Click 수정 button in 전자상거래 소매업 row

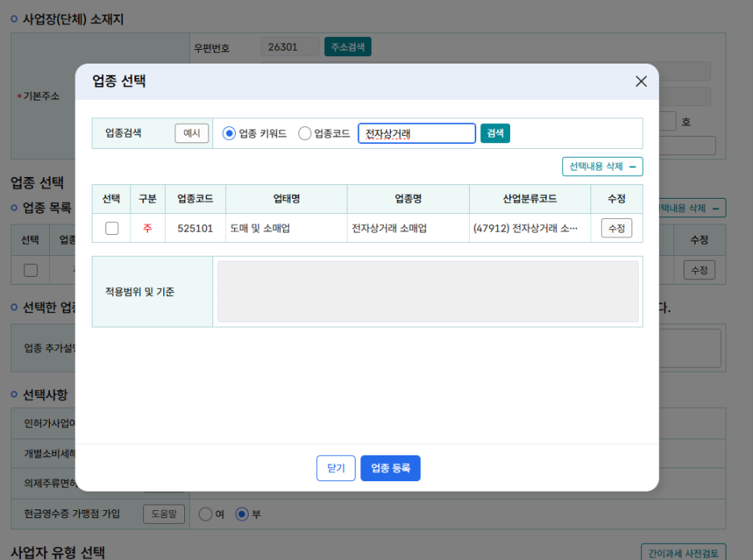coord(616,229)
